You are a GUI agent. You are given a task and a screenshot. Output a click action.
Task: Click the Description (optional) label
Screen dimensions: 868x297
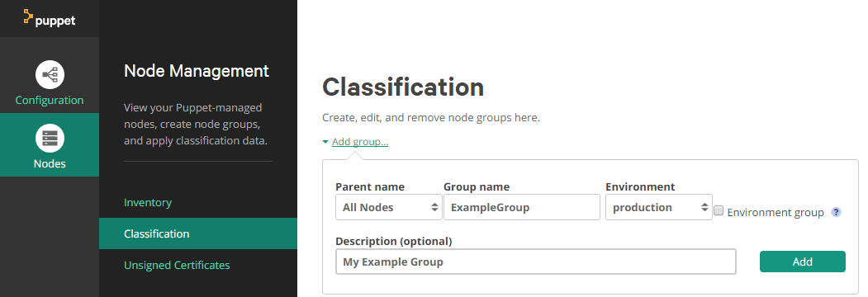pyautogui.click(x=394, y=241)
